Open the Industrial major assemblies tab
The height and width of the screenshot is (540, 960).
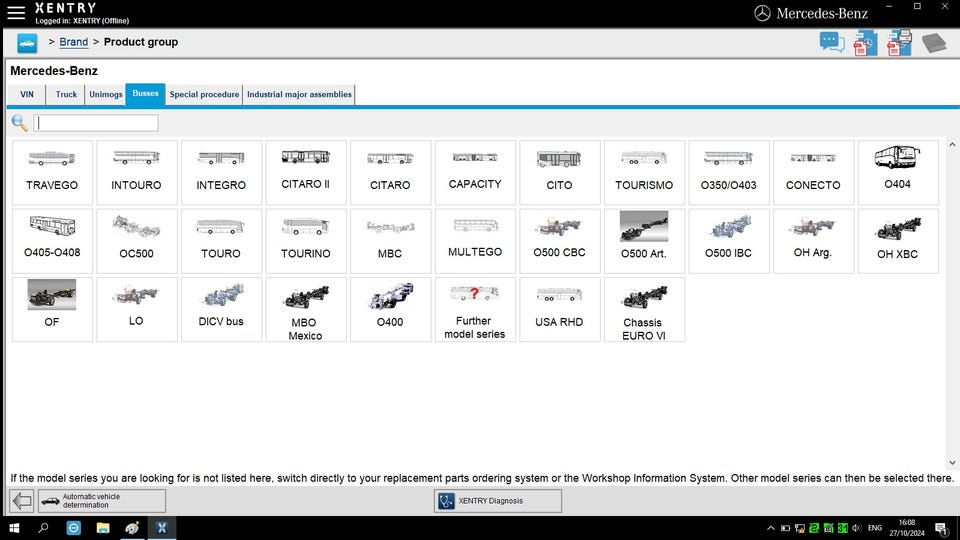[x=299, y=94]
